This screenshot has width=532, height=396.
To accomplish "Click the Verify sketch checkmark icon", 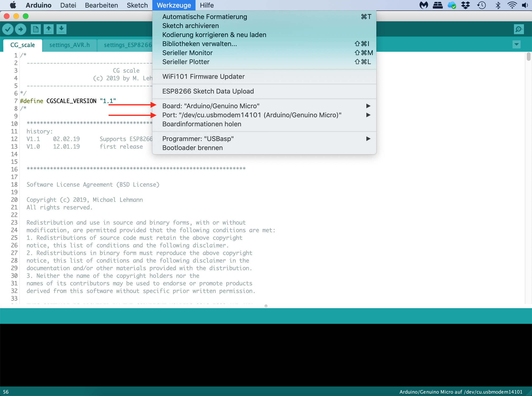I will [x=8, y=29].
